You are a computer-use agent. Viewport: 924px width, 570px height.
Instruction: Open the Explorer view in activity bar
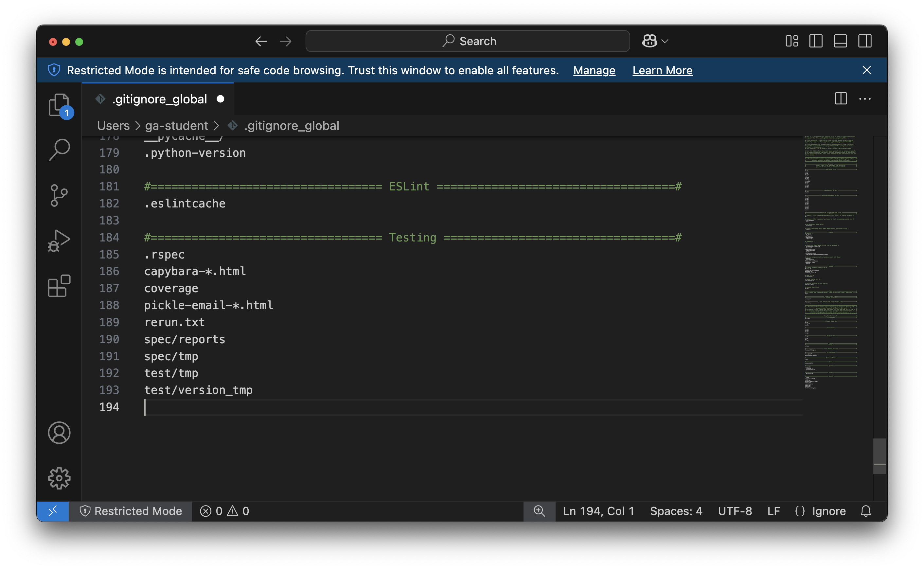coord(59,104)
